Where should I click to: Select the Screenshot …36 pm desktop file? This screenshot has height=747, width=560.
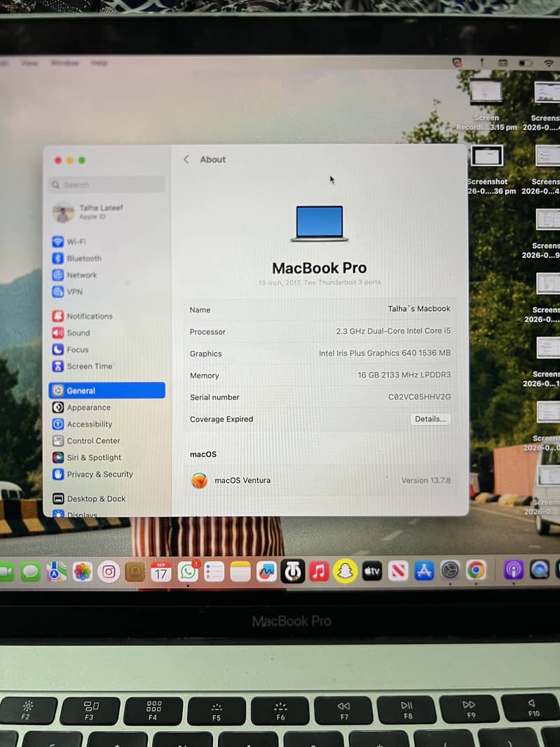click(x=488, y=170)
